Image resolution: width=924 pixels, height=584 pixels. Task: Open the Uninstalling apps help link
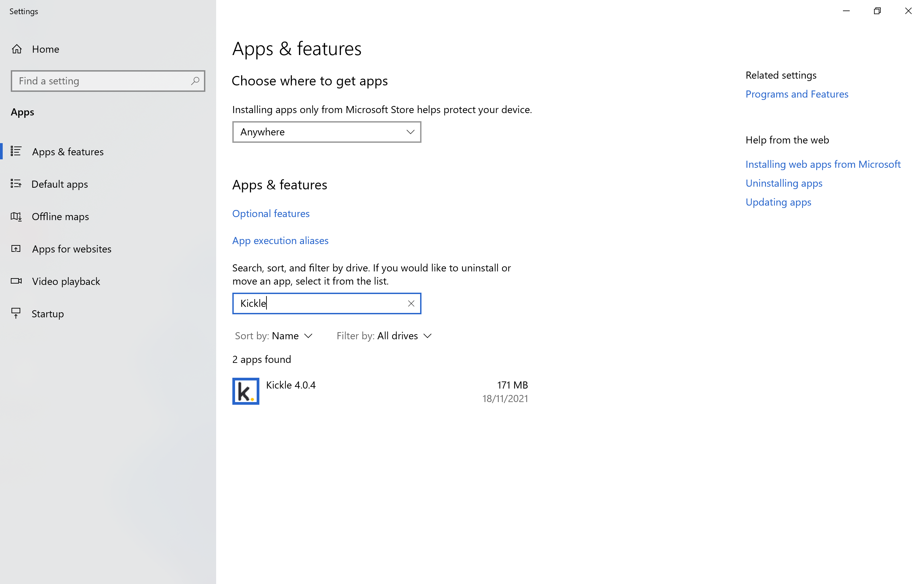(x=784, y=183)
